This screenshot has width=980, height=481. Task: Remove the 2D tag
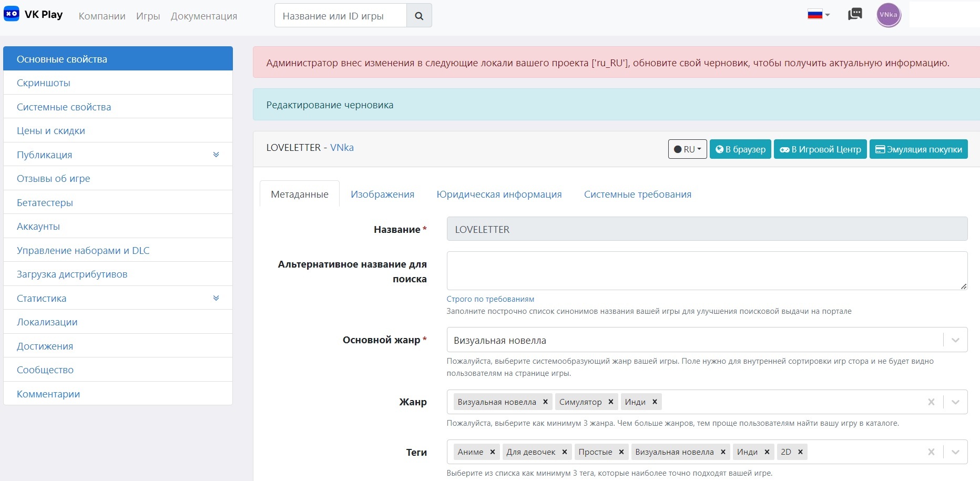(800, 452)
